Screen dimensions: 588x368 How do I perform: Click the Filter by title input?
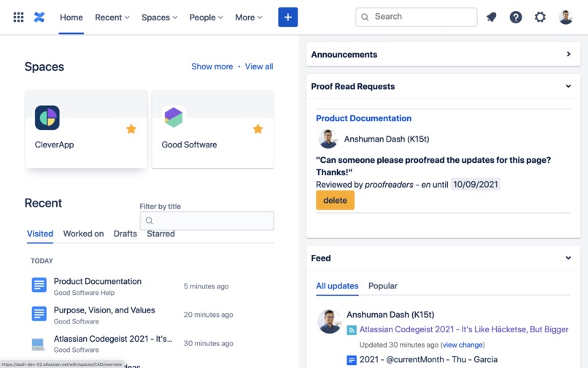click(x=207, y=221)
